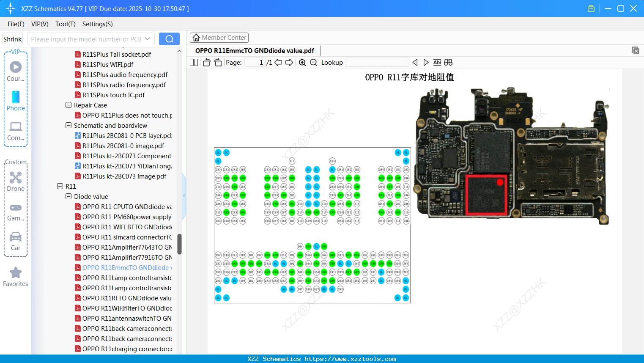This screenshot has width=644, height=363.
Task: Open R11SPlus WIFI.pdf
Action: [104, 64]
